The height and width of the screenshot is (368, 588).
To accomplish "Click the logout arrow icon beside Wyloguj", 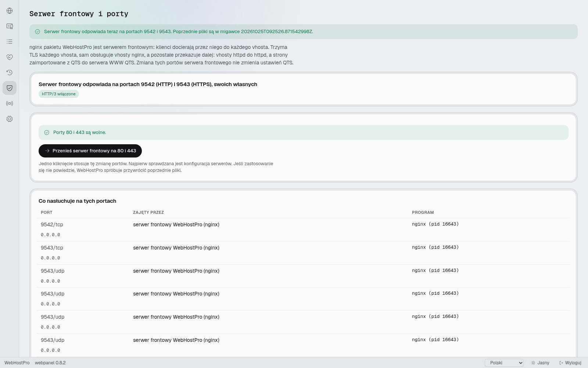I will click(x=561, y=363).
